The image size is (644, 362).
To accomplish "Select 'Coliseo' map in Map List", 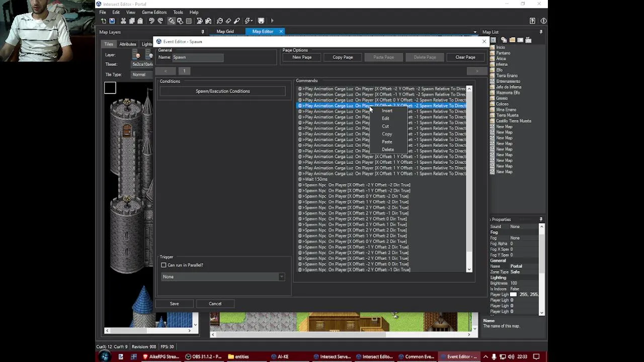I will coord(502,104).
